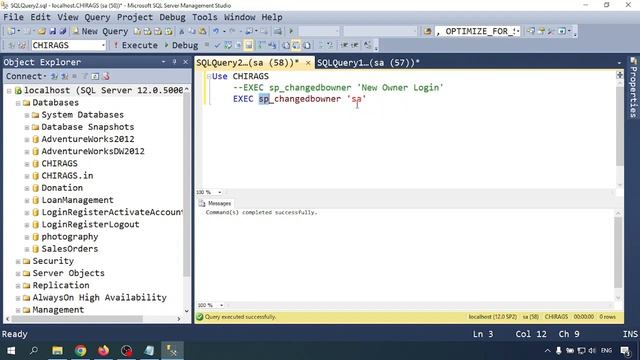This screenshot has height=360, width=640.
Task: Expand the Donation database node
Action: pyautogui.click(x=27, y=188)
